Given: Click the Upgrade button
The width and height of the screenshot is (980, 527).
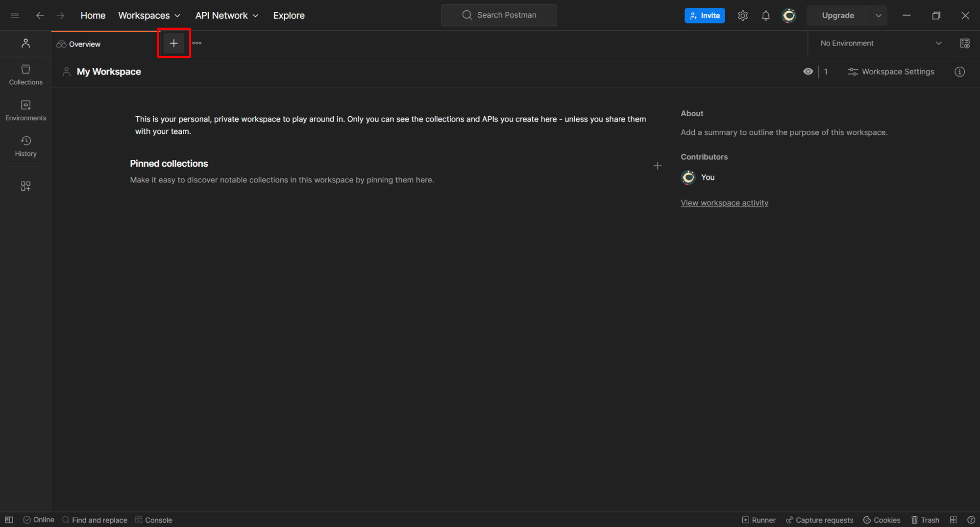Looking at the screenshot, I should [838, 16].
